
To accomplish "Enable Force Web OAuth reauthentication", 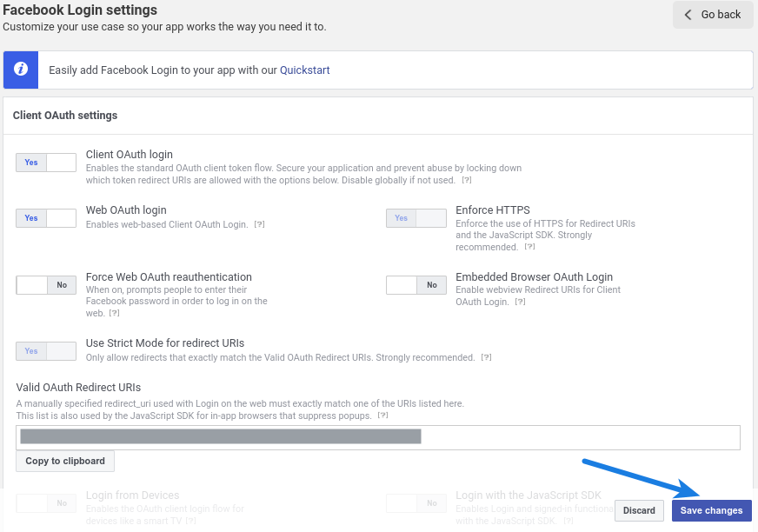I will tap(46, 285).
